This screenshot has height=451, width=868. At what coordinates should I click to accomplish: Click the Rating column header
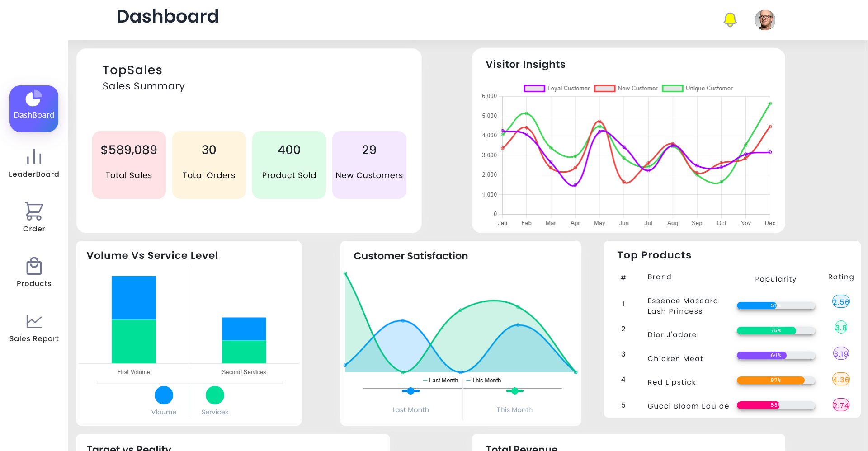click(x=841, y=277)
